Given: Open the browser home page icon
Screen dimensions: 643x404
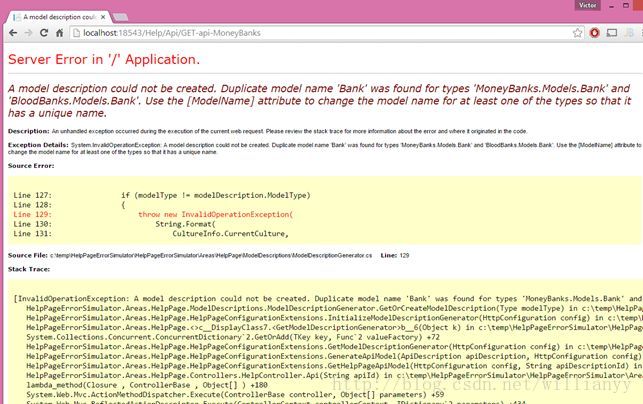Looking at the screenshot, I should 59,33.
